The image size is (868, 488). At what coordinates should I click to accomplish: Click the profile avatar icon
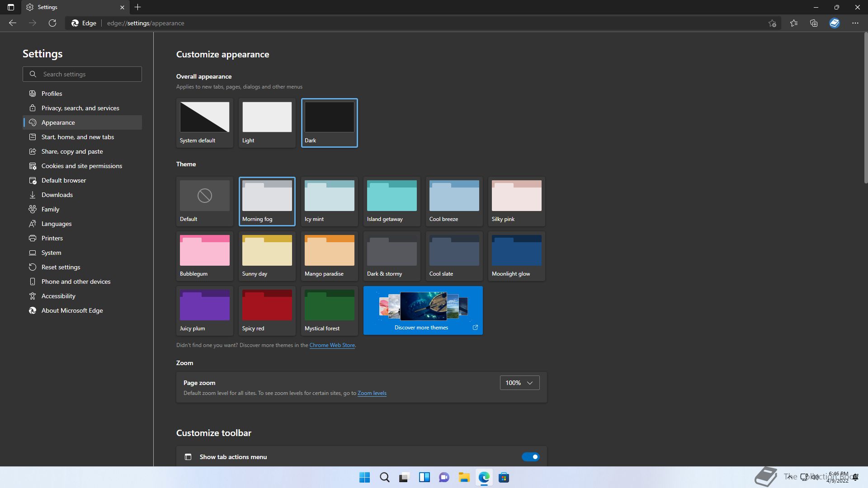coord(835,23)
